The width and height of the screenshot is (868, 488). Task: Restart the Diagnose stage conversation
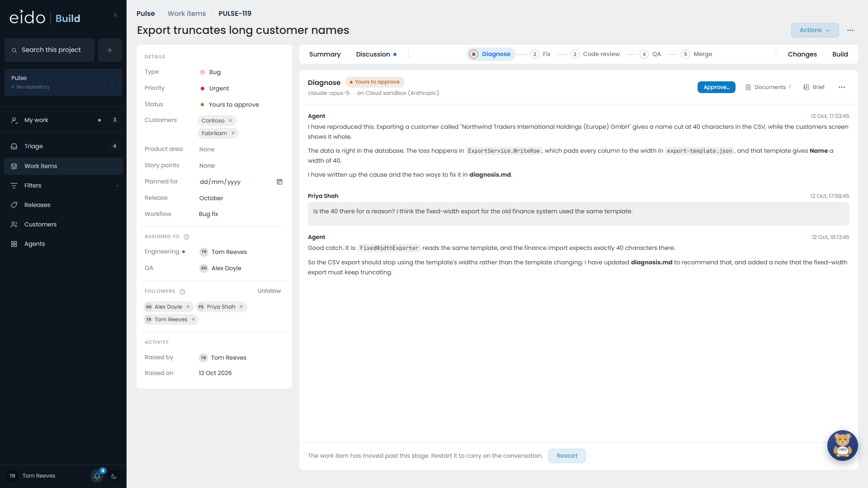(567, 456)
